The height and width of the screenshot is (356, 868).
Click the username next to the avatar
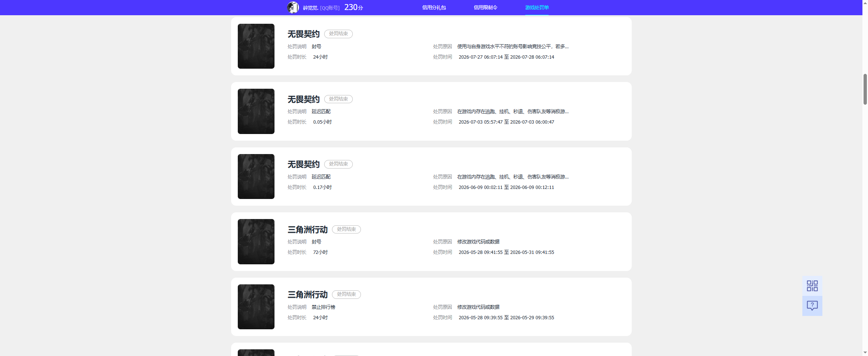310,8
